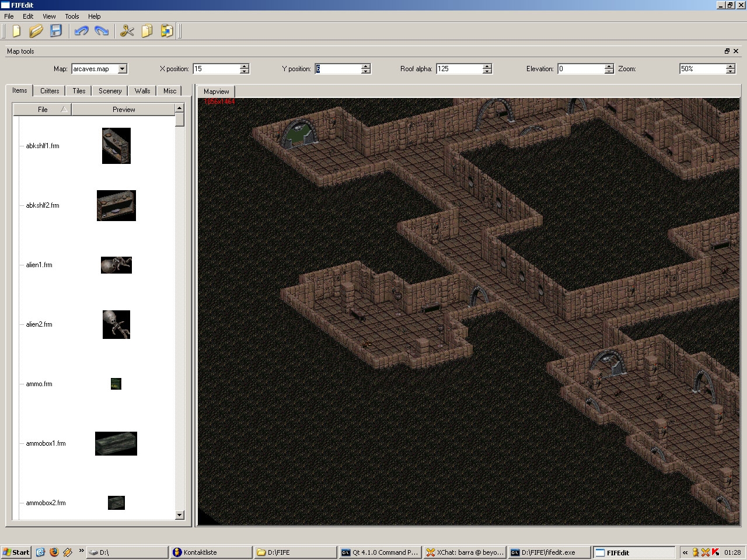The height and width of the screenshot is (560, 747).
Task: Increase the Roof alpha value
Action: tap(487, 66)
